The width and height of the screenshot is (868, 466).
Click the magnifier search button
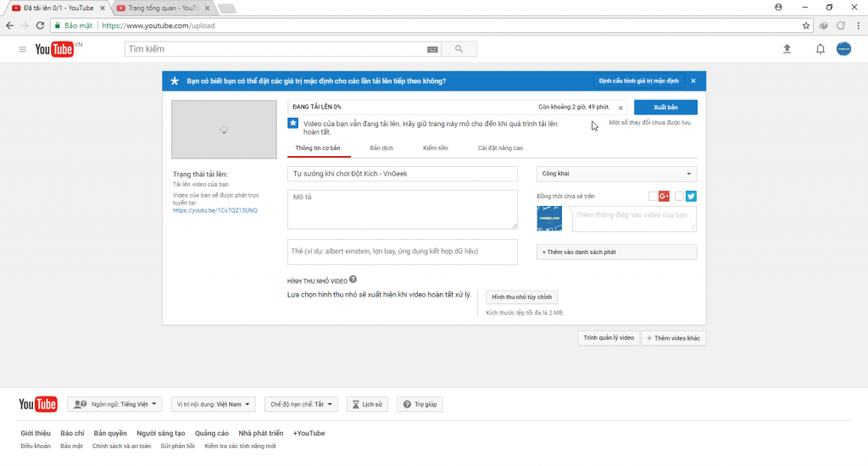(x=459, y=48)
